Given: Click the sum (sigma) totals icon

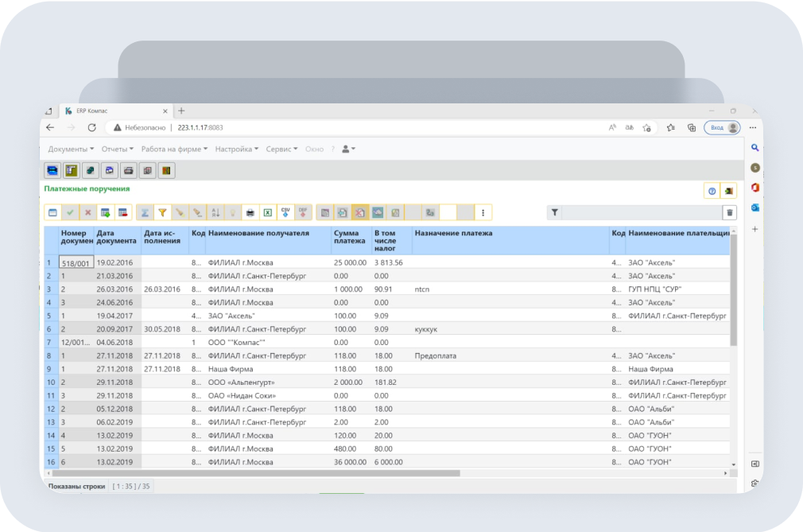Looking at the screenshot, I should tap(145, 212).
